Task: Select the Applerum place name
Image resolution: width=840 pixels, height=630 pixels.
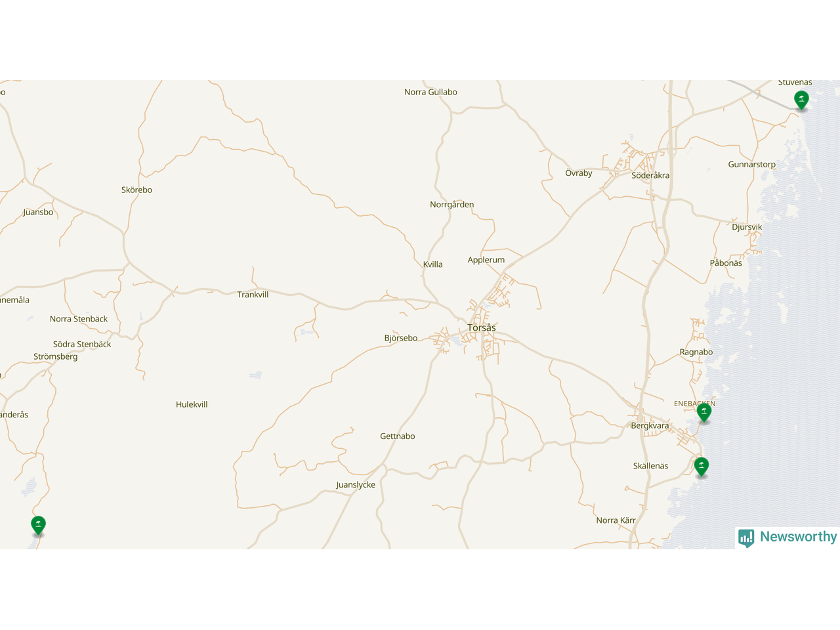Action: tap(486, 260)
